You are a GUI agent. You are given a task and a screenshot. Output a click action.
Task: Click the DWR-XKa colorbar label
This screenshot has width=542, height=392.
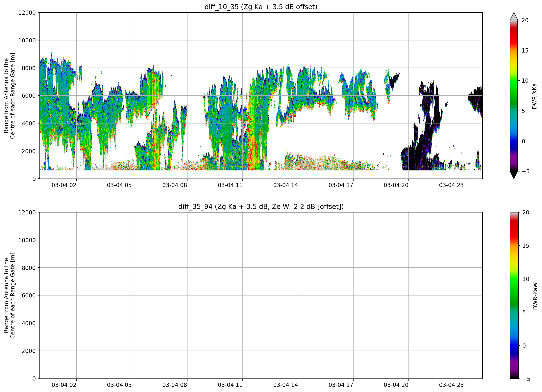click(x=534, y=96)
